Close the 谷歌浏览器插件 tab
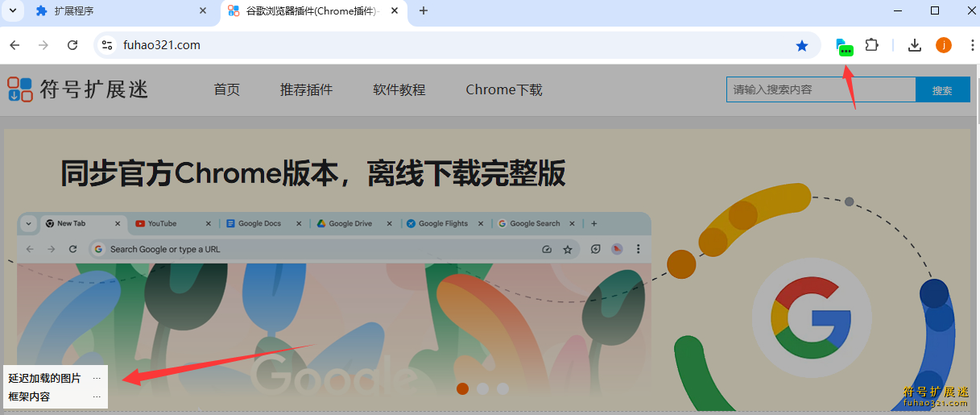Viewport: 980px width, 415px height. 394,11
